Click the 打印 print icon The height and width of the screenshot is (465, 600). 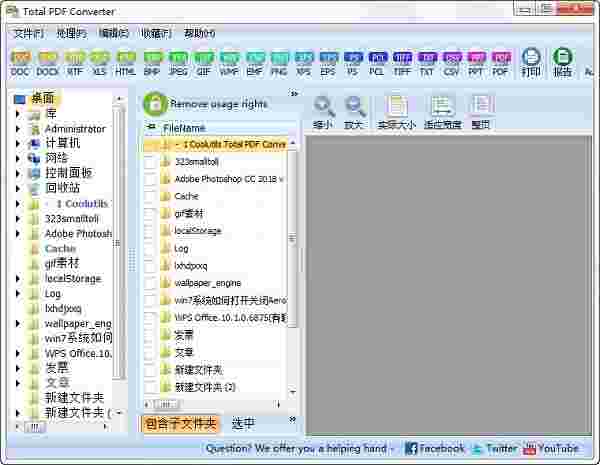pos(531,63)
